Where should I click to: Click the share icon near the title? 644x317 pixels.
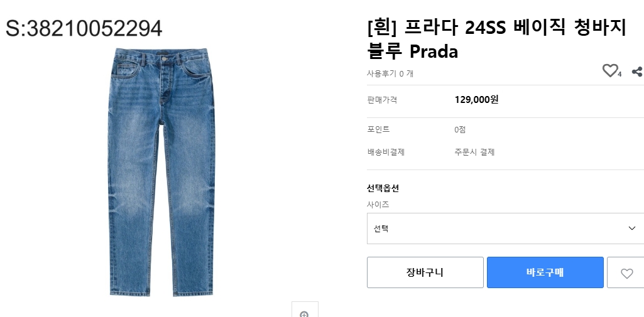pyautogui.click(x=636, y=72)
